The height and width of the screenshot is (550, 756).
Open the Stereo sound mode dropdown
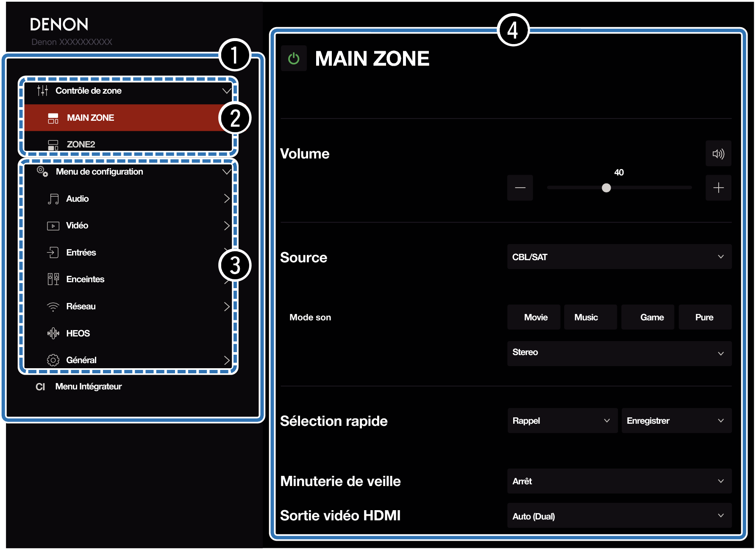coord(619,353)
